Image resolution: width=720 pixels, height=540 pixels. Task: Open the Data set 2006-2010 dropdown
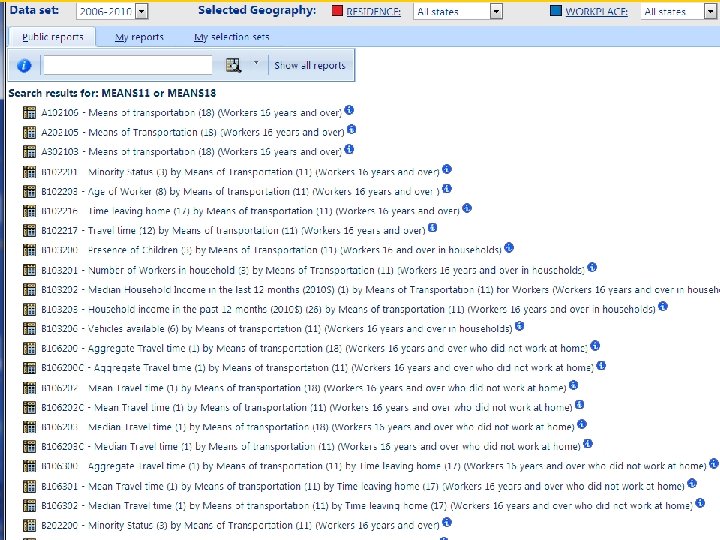point(141,11)
